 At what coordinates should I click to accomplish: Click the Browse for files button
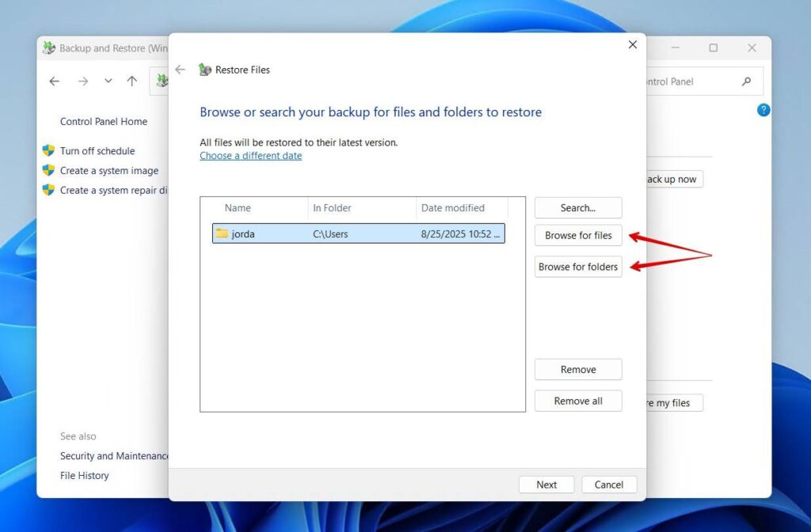click(578, 235)
